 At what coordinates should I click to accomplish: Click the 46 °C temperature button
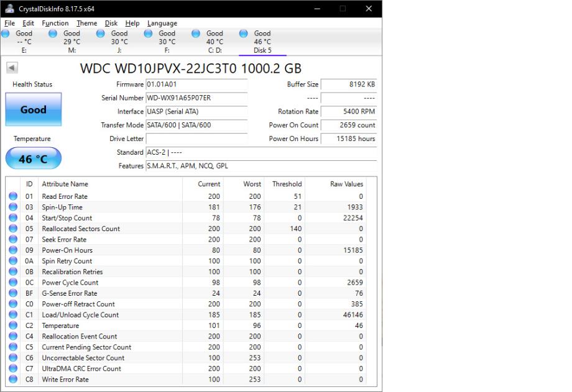(33, 158)
